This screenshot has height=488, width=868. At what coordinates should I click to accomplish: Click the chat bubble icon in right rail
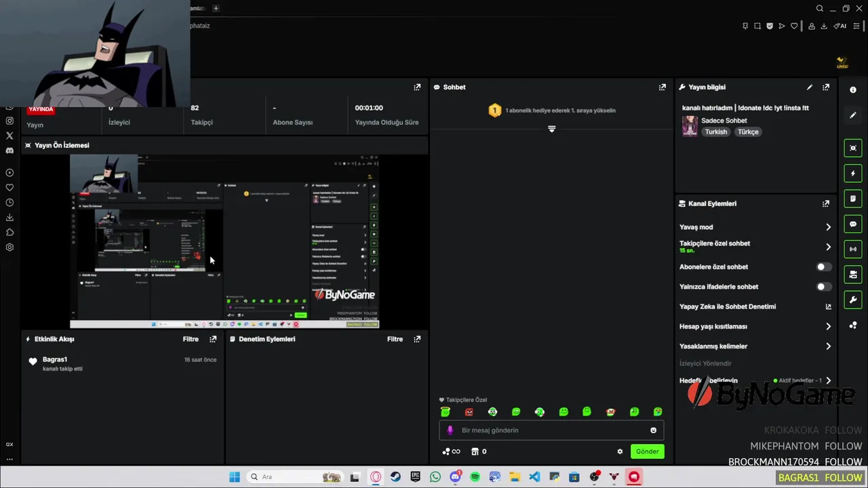tap(853, 224)
